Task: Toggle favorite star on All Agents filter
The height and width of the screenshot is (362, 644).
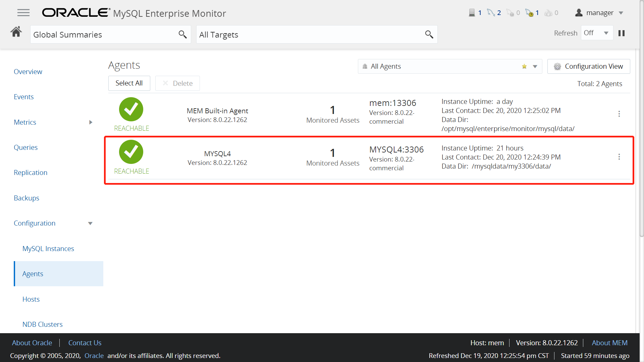Action: pos(524,66)
